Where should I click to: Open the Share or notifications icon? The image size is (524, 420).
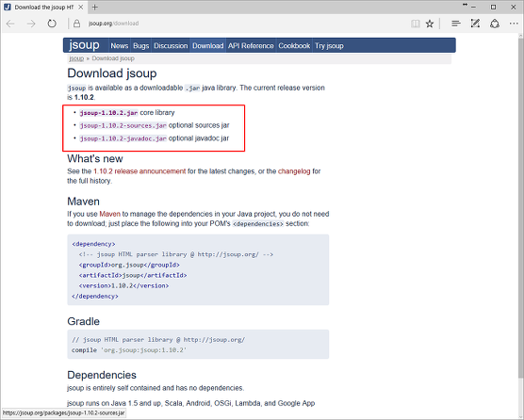(495, 24)
